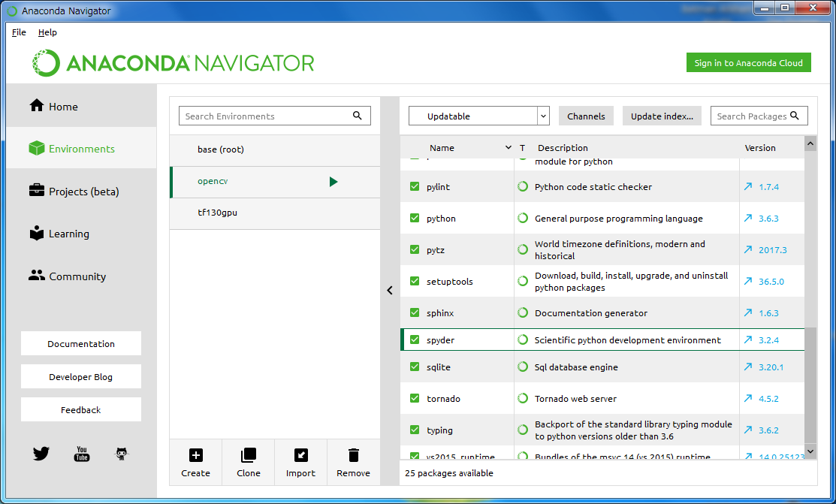
Task: Click package type circle icon for spyder
Action: click(523, 340)
